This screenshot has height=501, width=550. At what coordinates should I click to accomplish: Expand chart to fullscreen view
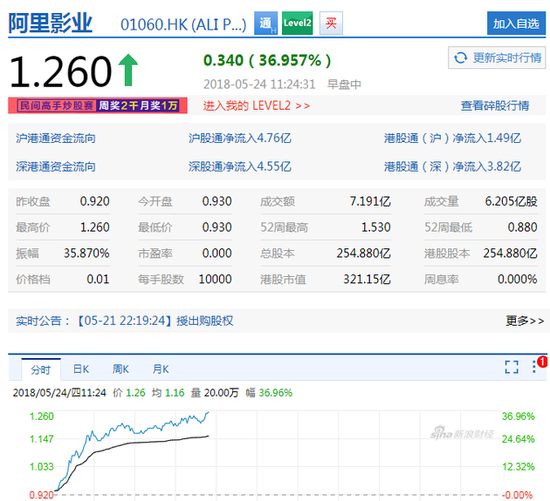point(511,367)
